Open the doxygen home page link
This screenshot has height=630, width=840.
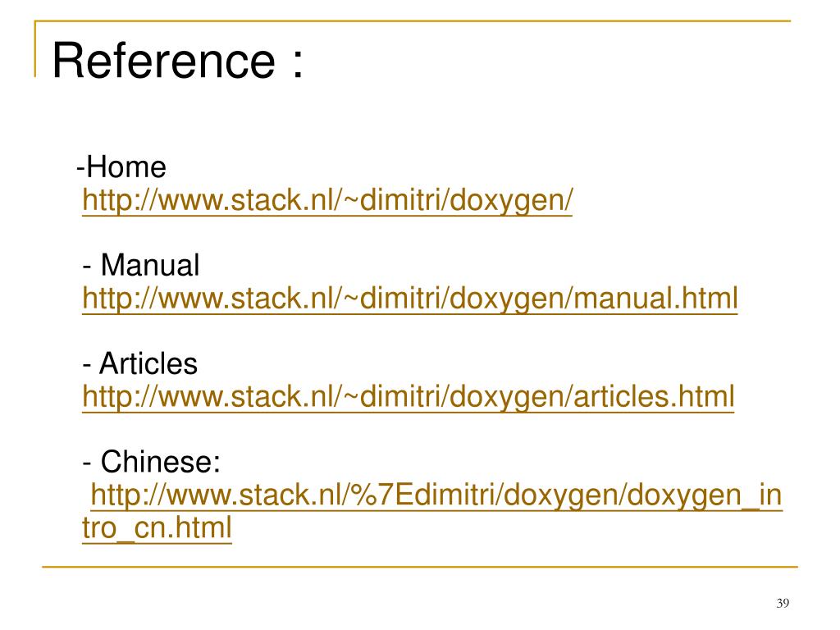tap(327, 201)
